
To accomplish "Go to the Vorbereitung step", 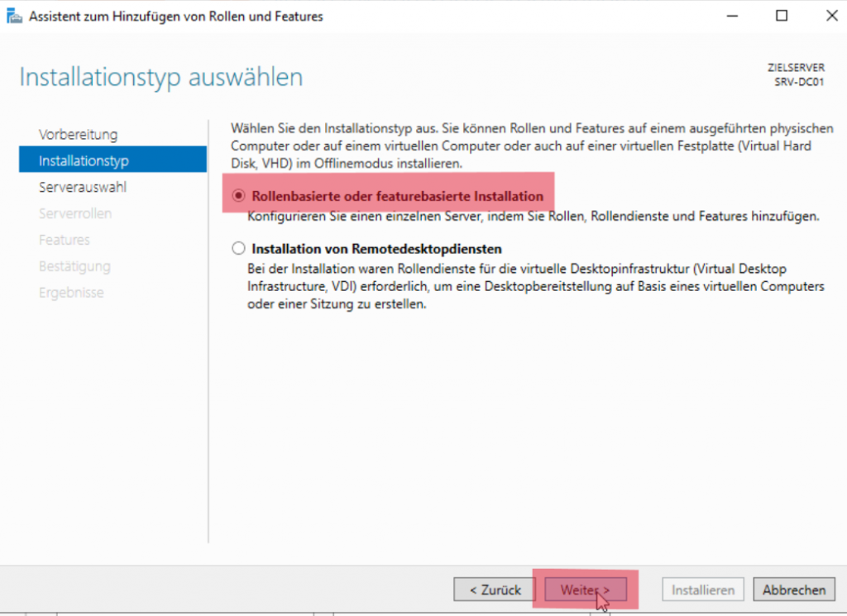I will (x=78, y=134).
